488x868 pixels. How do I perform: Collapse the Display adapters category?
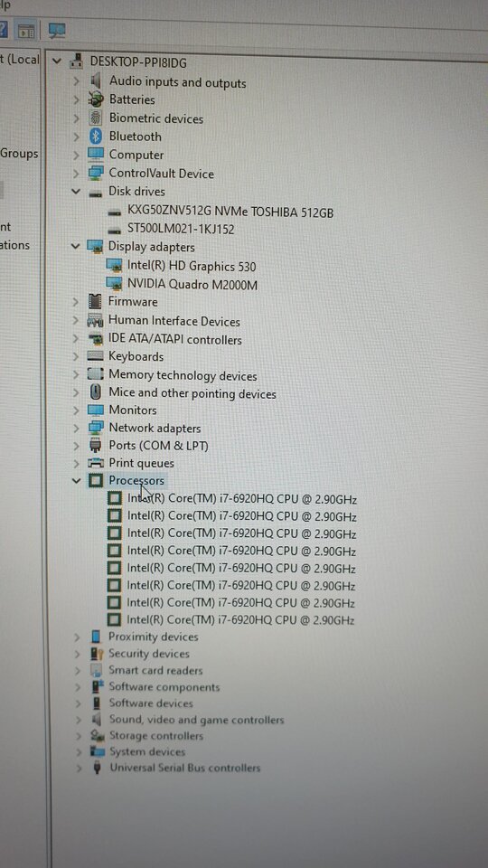click(76, 246)
